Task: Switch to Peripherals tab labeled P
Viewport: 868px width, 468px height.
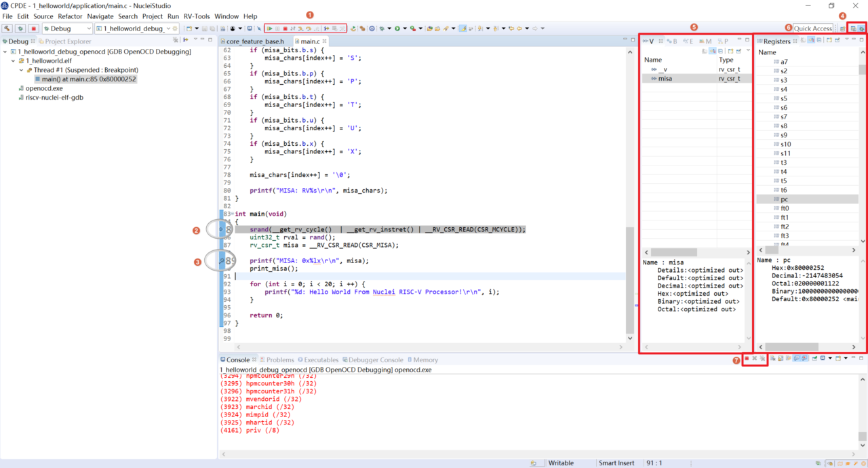Action: 724,41
